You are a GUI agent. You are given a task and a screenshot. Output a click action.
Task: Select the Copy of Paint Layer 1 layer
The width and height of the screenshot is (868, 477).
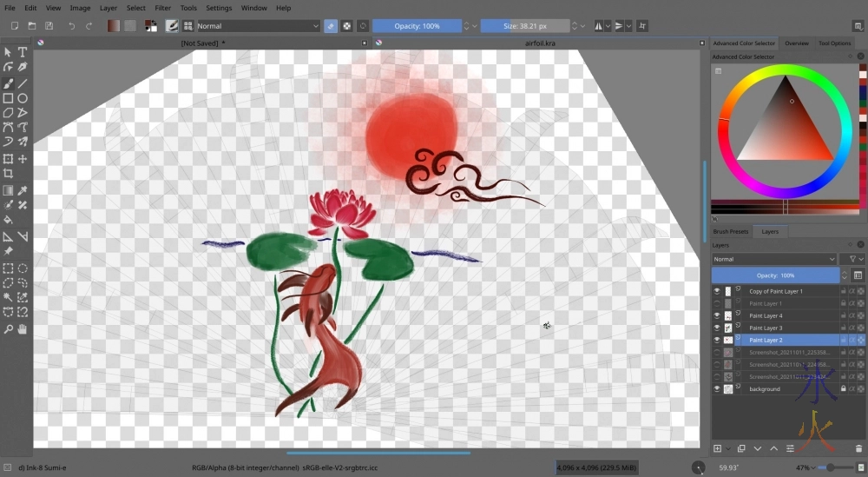775,291
